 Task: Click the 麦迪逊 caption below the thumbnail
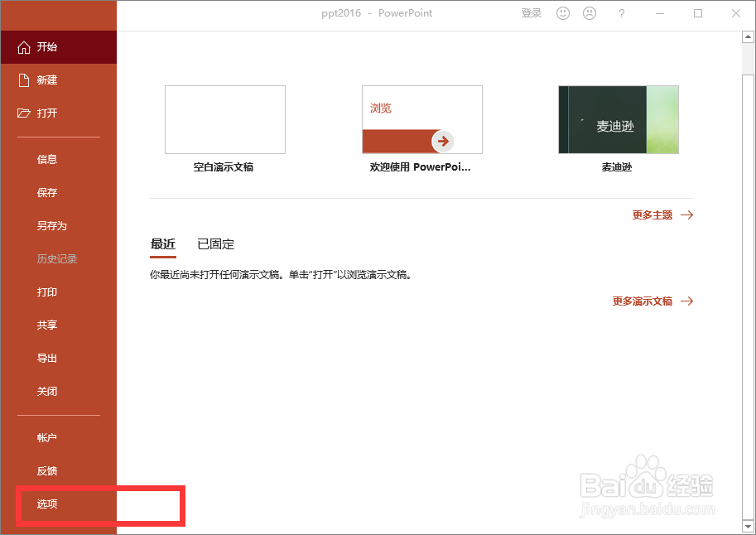[x=617, y=167]
